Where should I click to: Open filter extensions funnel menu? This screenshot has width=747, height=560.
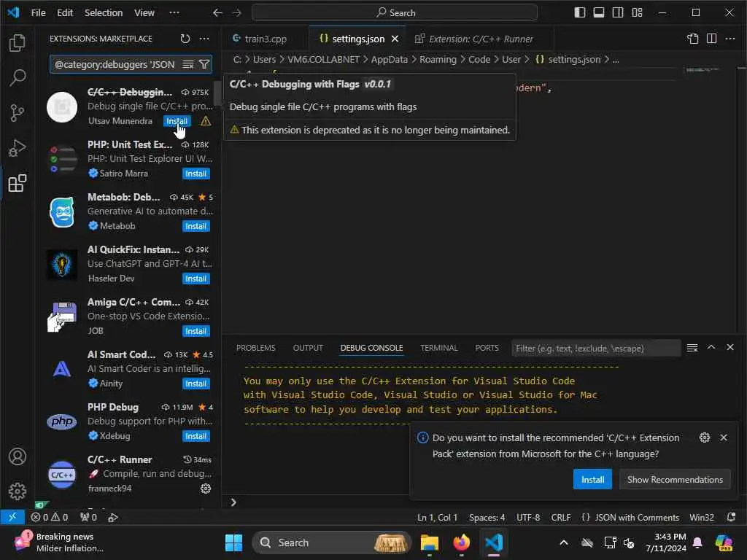click(204, 64)
